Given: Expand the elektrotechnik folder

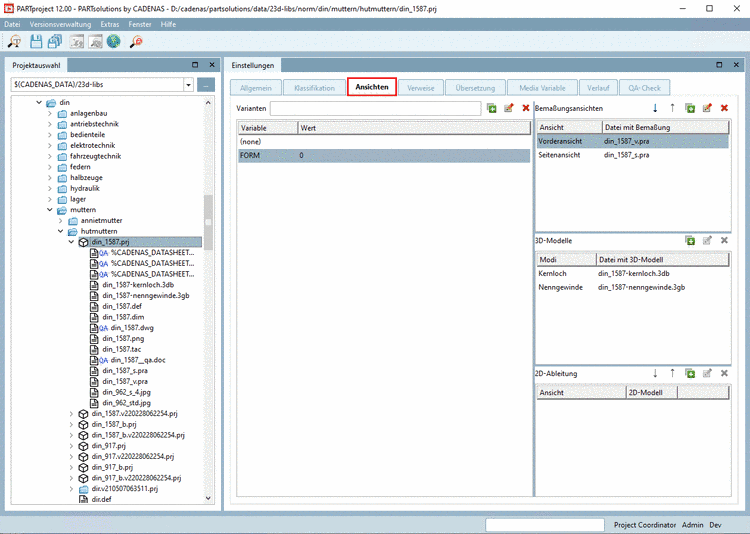Looking at the screenshot, I should [x=50, y=145].
